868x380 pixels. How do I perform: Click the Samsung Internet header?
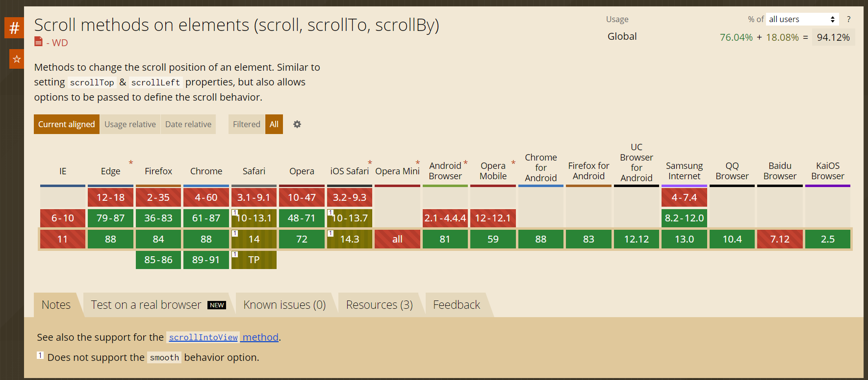click(684, 171)
